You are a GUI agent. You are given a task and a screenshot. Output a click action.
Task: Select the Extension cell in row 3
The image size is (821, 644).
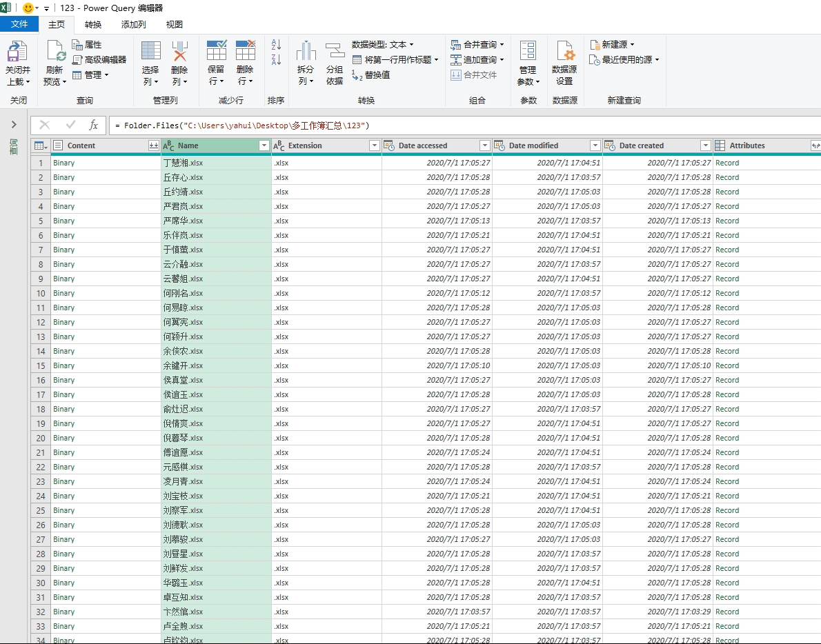pyautogui.click(x=327, y=192)
